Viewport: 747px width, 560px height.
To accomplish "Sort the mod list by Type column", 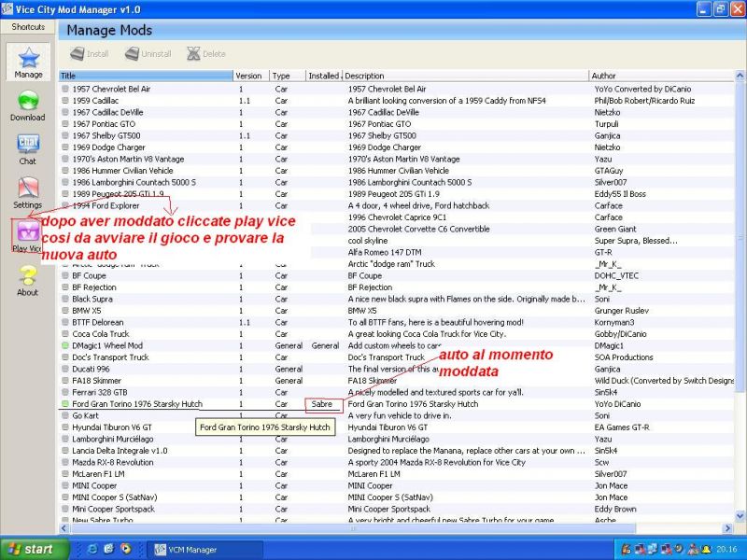I will pos(288,76).
